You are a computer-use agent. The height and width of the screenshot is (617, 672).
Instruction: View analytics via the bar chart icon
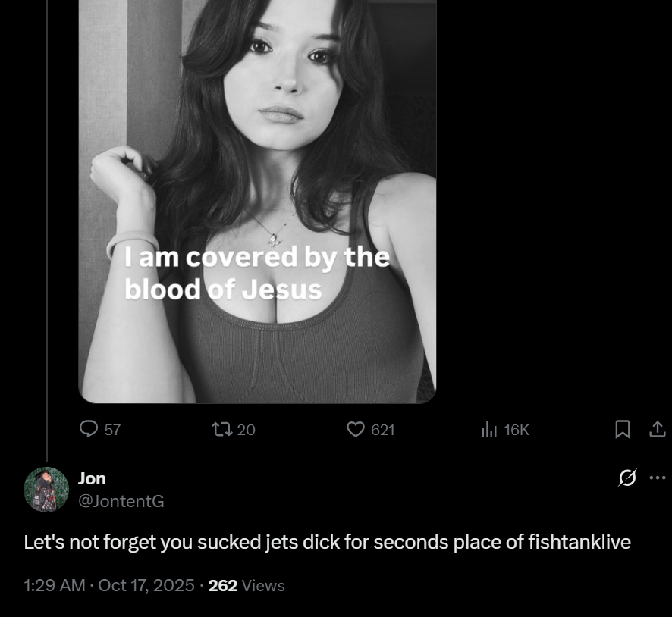pos(489,429)
